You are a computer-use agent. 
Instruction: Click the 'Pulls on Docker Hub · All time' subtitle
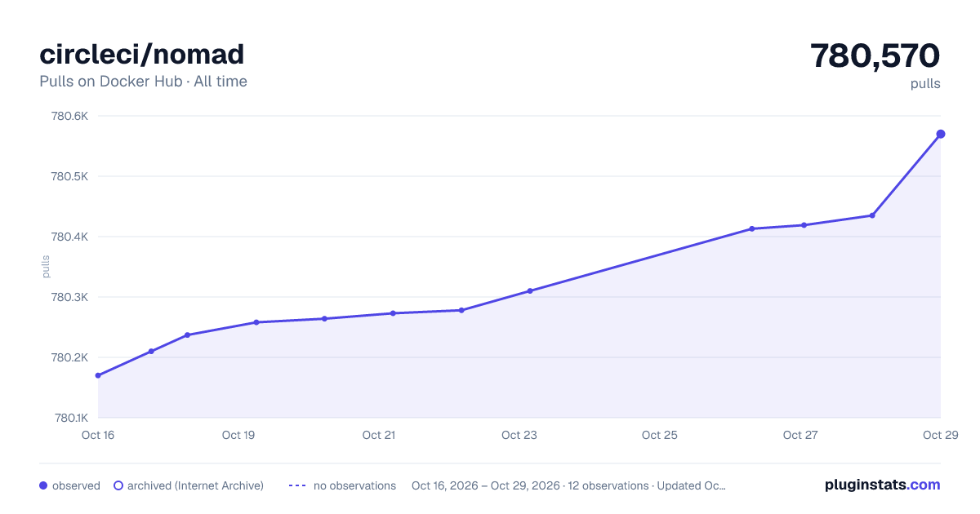click(x=143, y=82)
